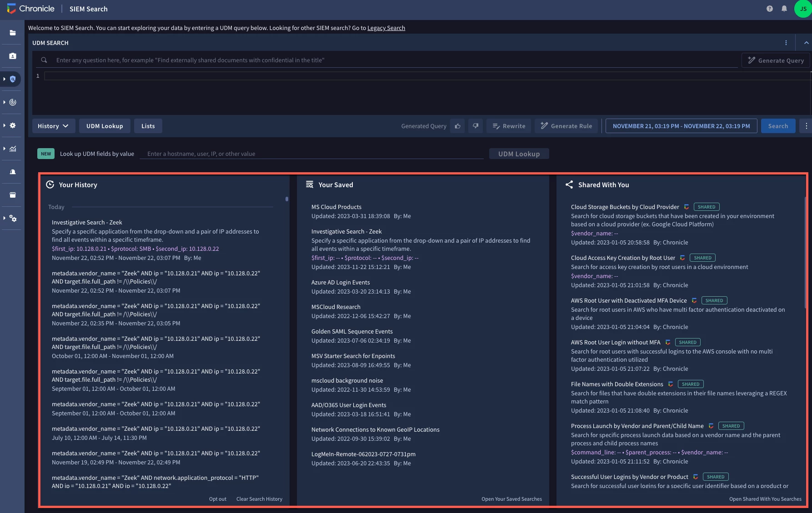Click the thumbs up on Generated Query
The image size is (812, 513).
coord(458,126)
